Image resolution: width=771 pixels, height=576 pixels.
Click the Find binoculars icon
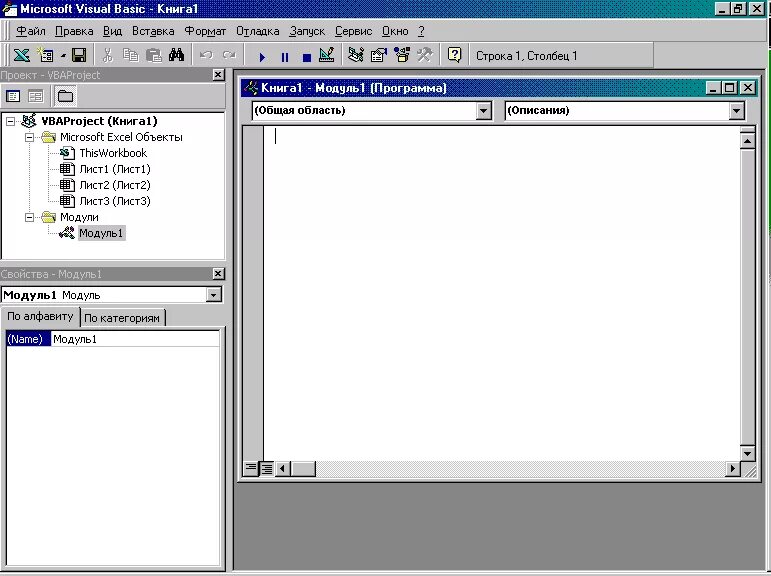coord(176,55)
